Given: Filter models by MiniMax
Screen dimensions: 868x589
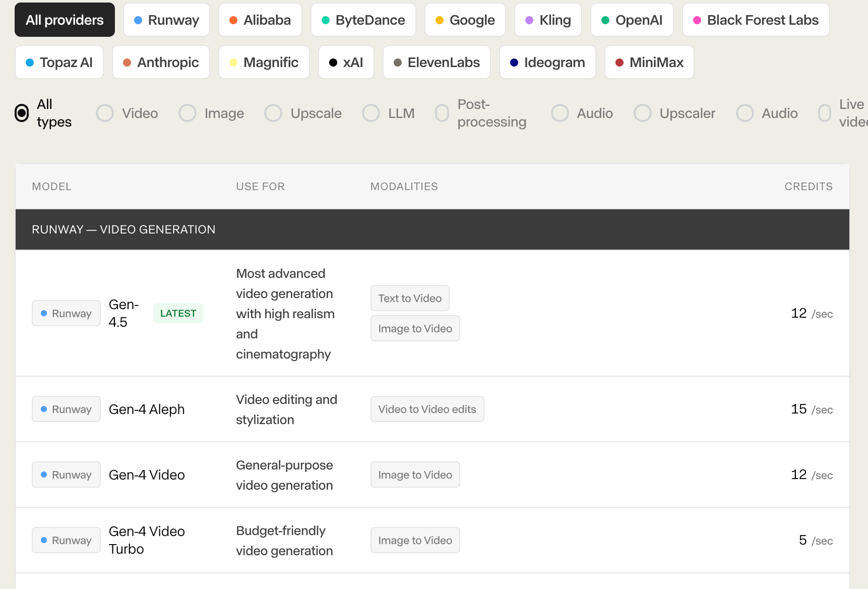Looking at the screenshot, I should pos(649,63).
